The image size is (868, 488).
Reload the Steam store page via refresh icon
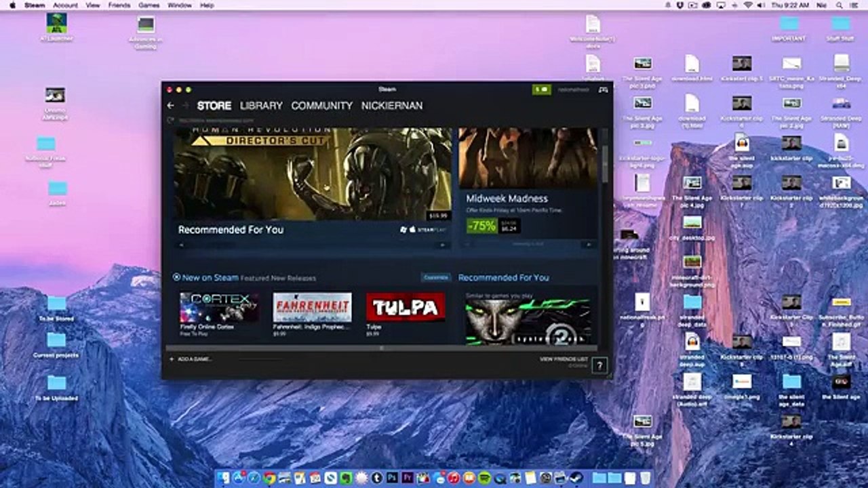172,121
